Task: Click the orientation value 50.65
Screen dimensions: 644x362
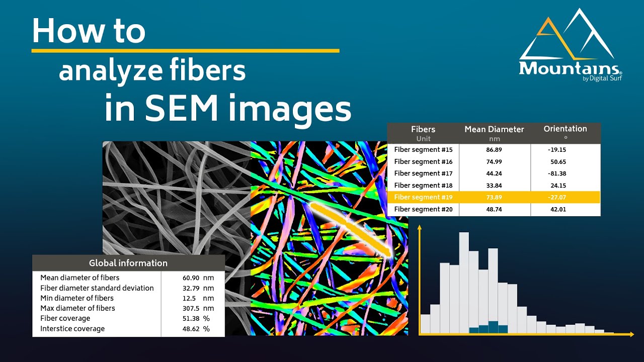Action: point(558,161)
